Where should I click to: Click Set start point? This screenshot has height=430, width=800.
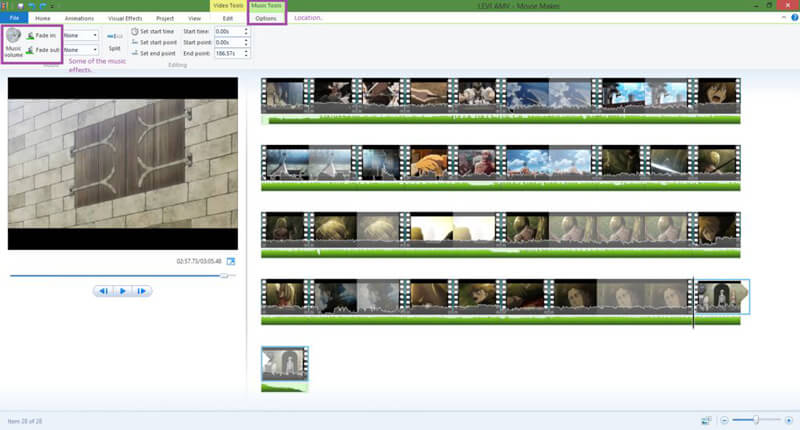tap(154, 42)
